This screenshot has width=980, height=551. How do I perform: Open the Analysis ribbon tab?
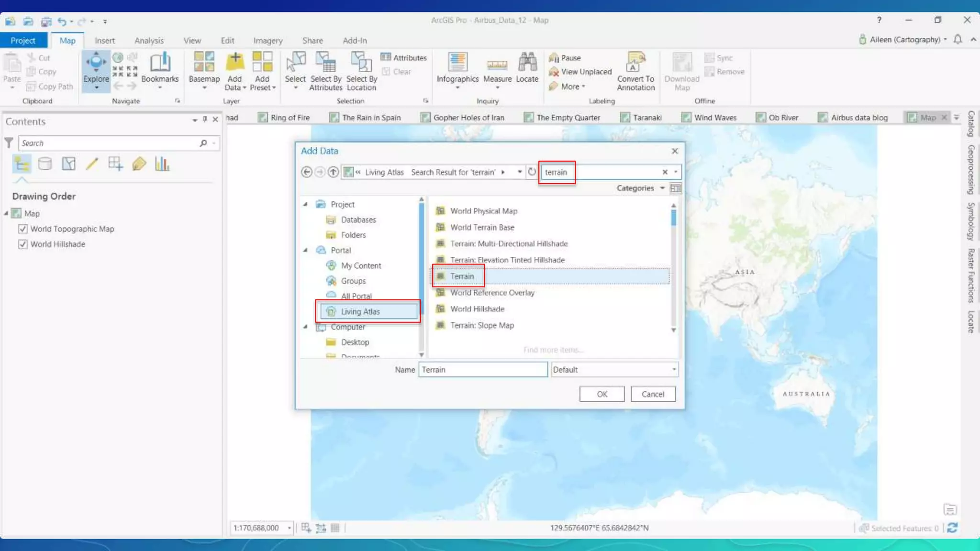(x=149, y=41)
